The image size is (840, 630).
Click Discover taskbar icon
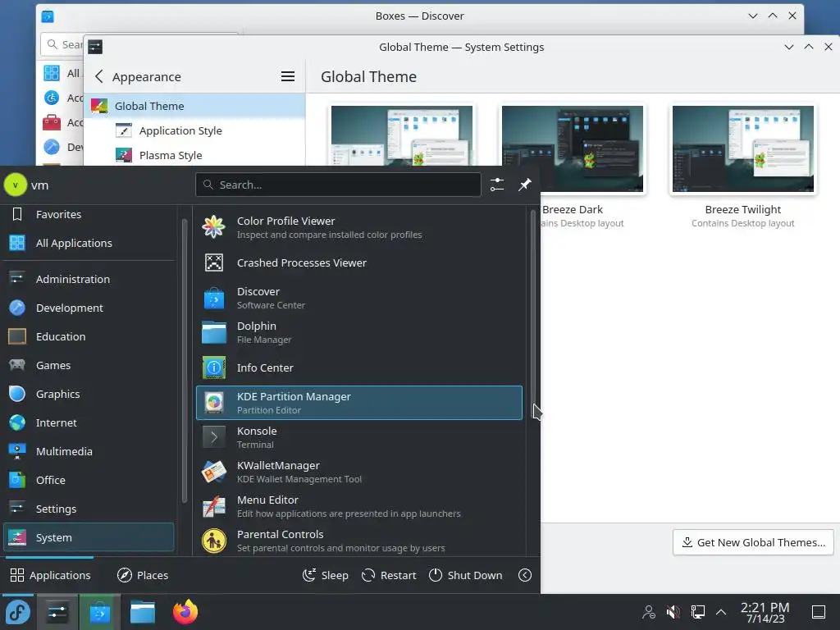pyautogui.click(x=99, y=612)
